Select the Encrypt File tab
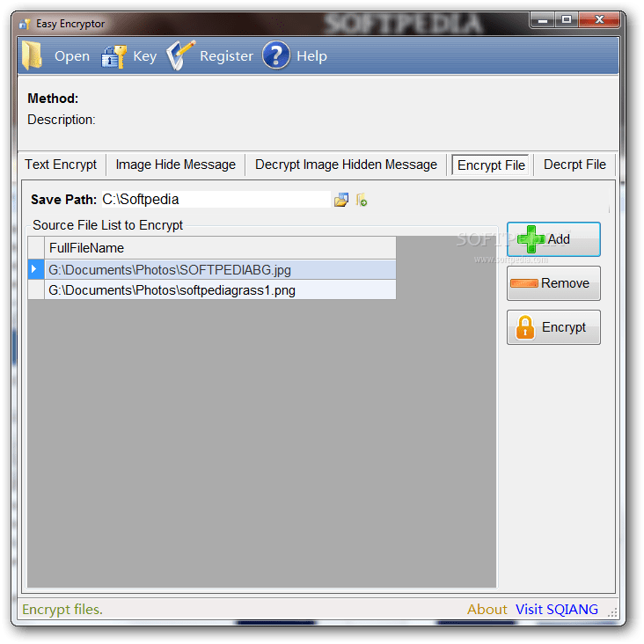 491,165
